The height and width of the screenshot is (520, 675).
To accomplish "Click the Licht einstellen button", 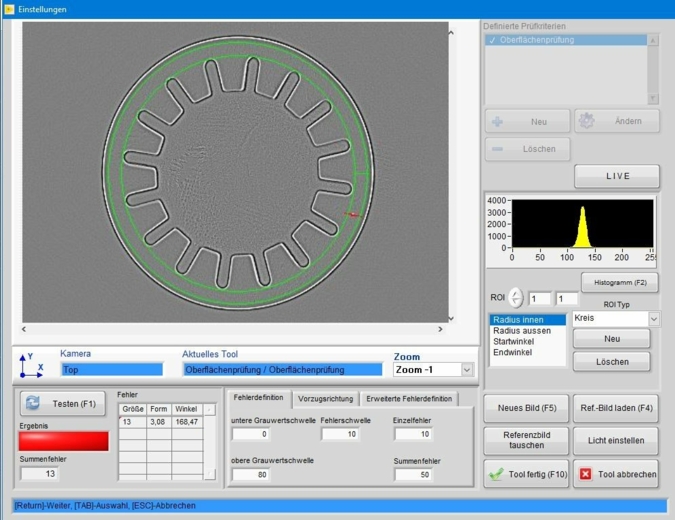I will (x=617, y=440).
